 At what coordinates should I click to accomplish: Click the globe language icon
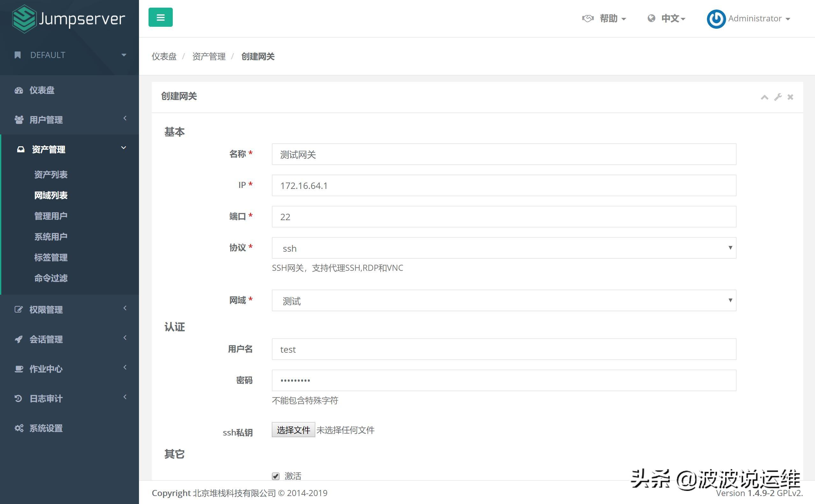(651, 18)
